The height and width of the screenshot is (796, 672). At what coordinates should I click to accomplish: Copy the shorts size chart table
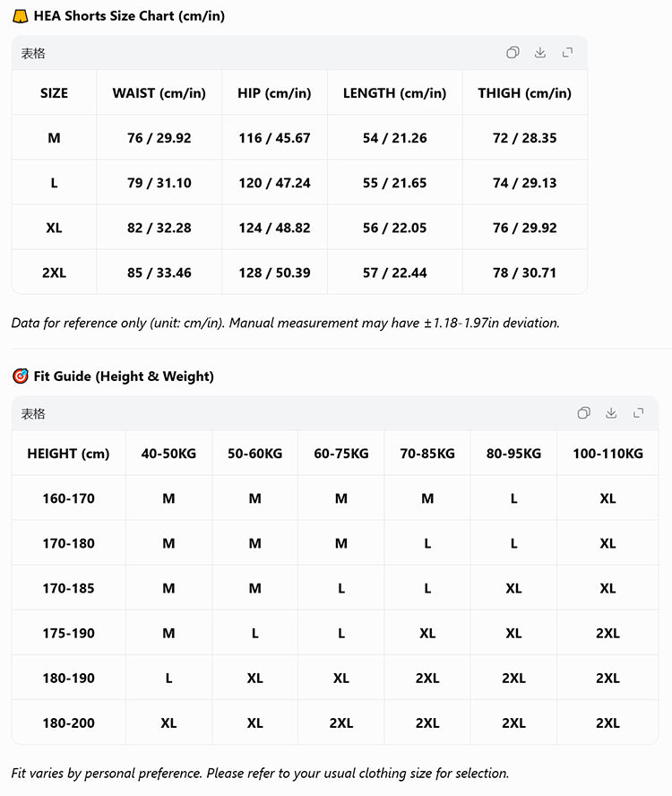513,53
